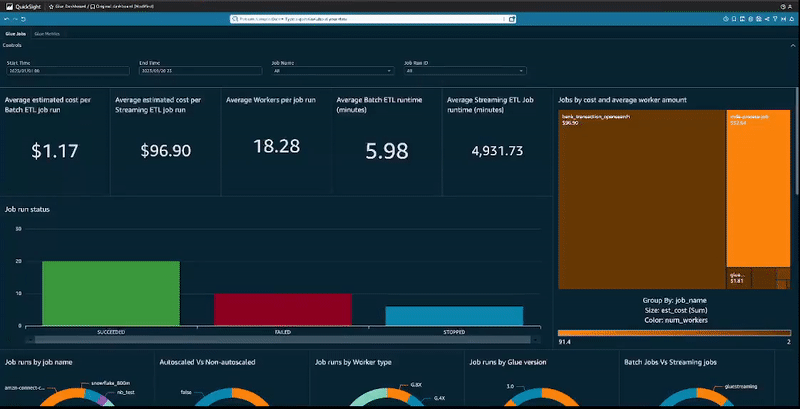Click the reset dashboard icon
The width and height of the screenshot is (800, 409).
(x=23, y=19)
